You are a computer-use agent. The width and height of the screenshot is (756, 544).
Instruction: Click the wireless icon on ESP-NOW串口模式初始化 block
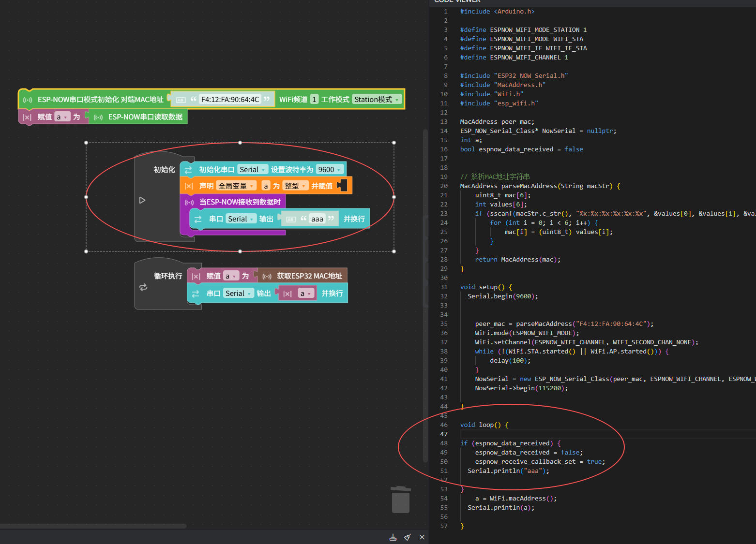(28, 100)
